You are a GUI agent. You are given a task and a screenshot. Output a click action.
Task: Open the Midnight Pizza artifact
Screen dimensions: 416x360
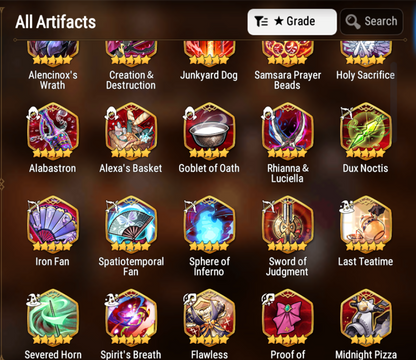pyautogui.click(x=366, y=318)
